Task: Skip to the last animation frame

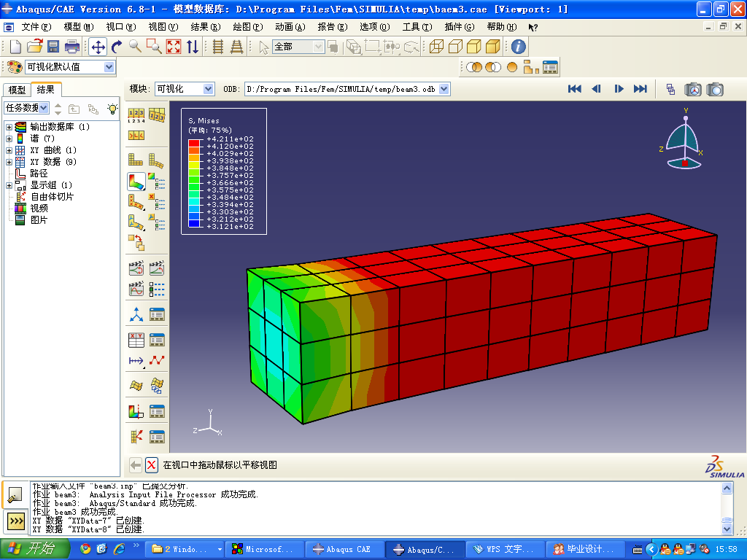Action: (x=640, y=89)
